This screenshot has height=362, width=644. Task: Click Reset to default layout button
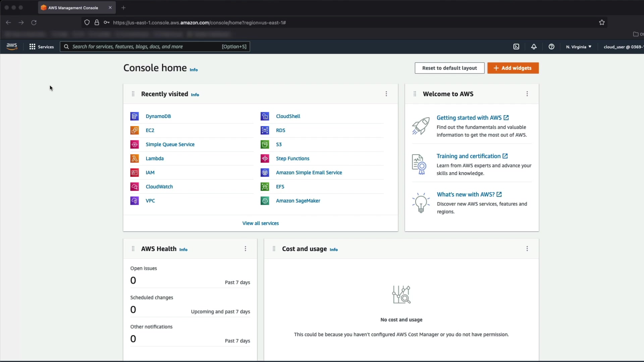[x=449, y=68]
